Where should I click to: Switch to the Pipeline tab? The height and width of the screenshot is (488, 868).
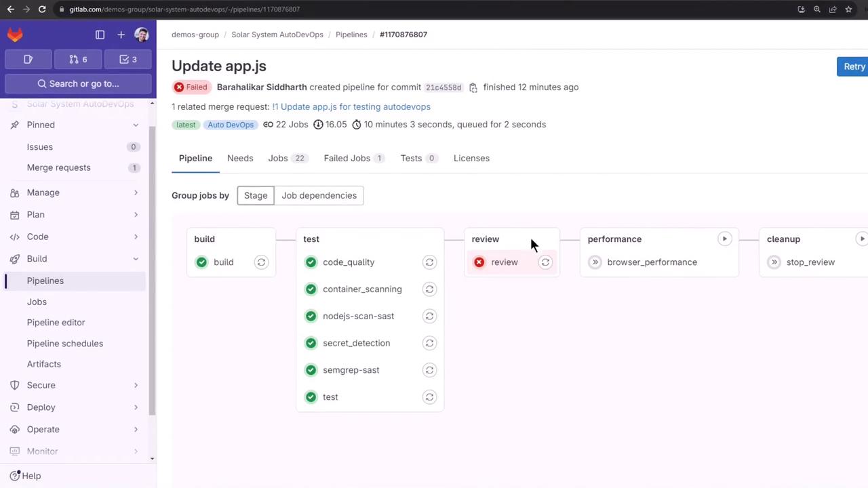tap(195, 158)
